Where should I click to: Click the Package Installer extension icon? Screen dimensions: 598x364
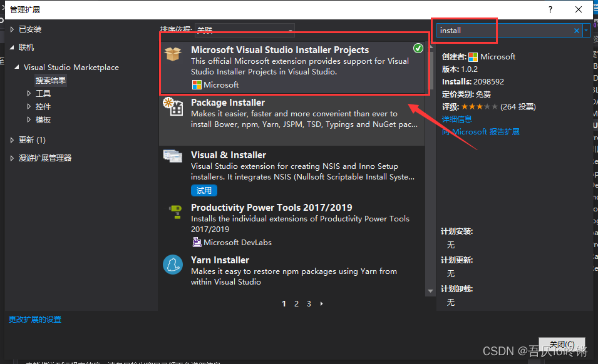point(173,106)
